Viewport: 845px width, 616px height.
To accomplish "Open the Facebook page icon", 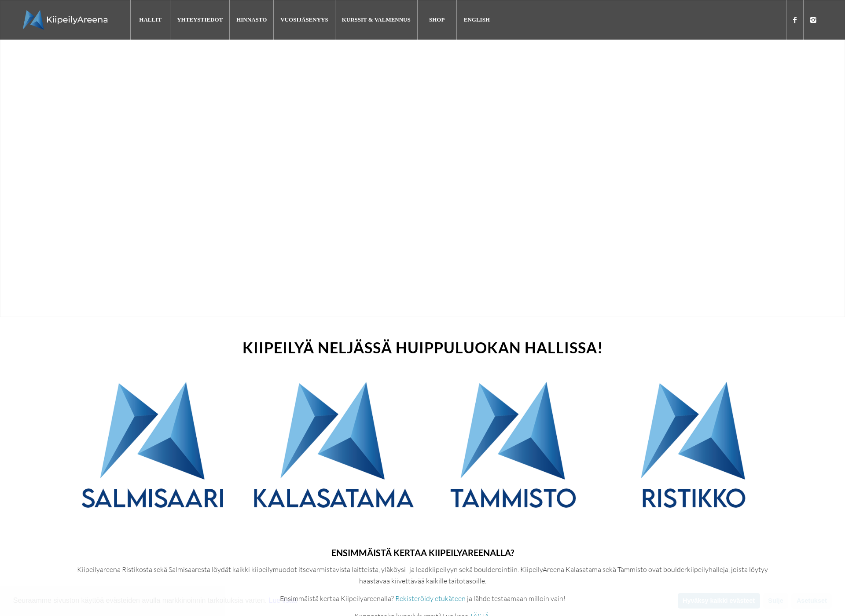I will tap(795, 20).
